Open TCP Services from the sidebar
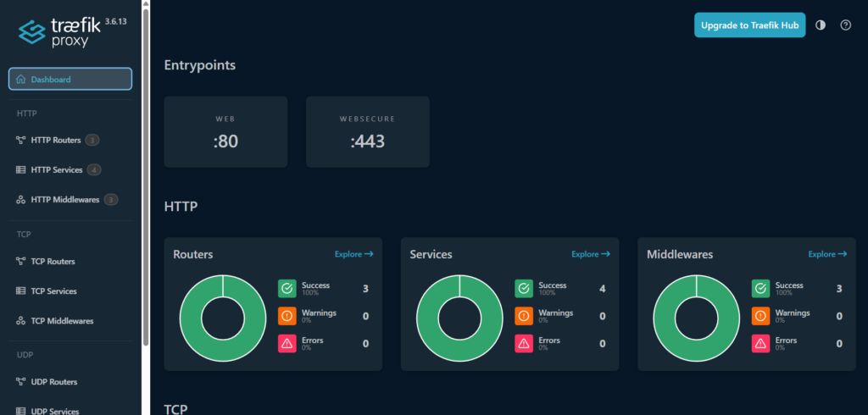The image size is (868, 415). (53, 291)
